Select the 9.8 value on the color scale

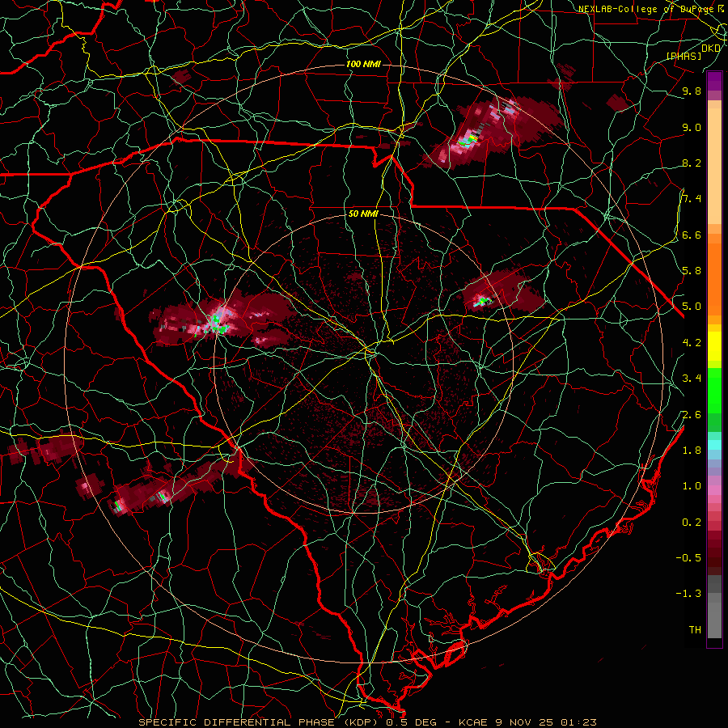pos(692,91)
